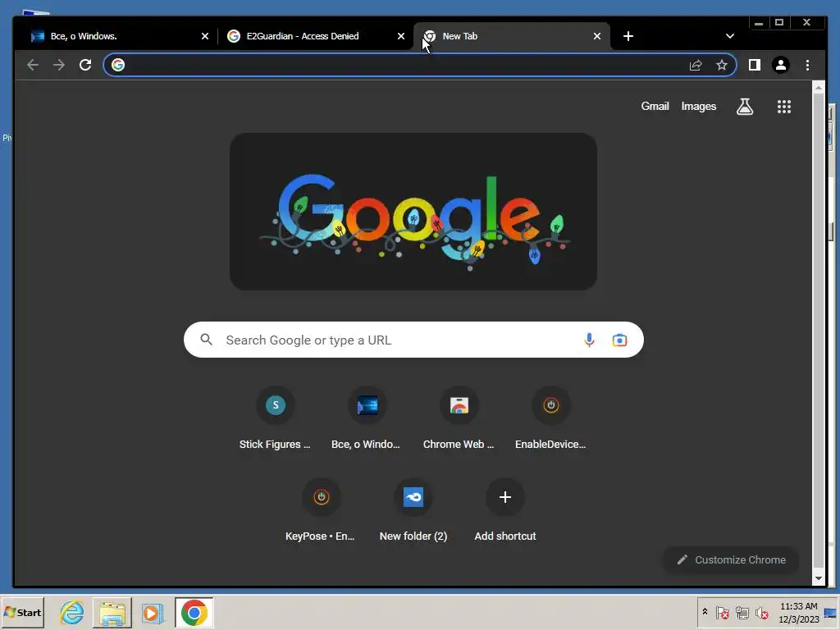
Task: Click the magnifier icon in the search box
Action: pos(206,340)
